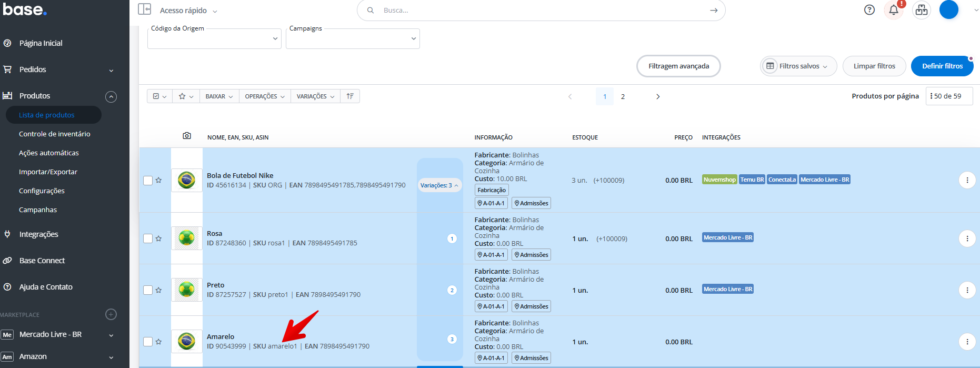Open the notifications bell
Viewport: 980px width, 368px height.
(894, 10)
